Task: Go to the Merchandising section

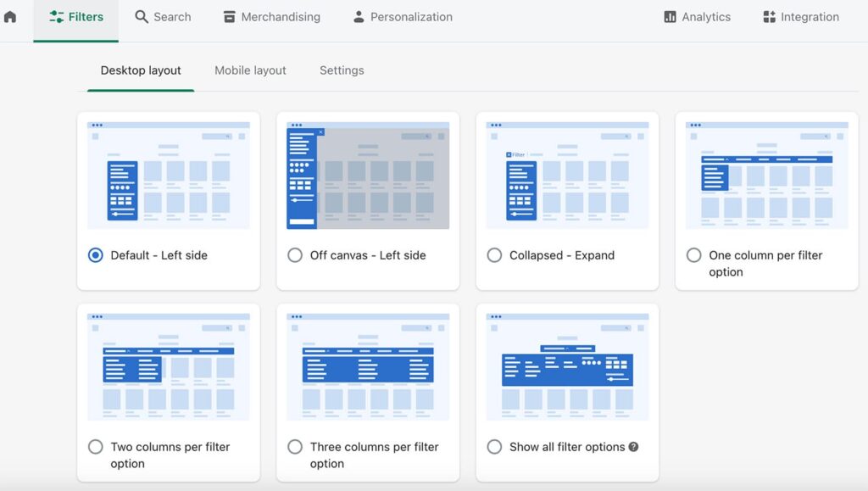Action: pyautogui.click(x=271, y=17)
